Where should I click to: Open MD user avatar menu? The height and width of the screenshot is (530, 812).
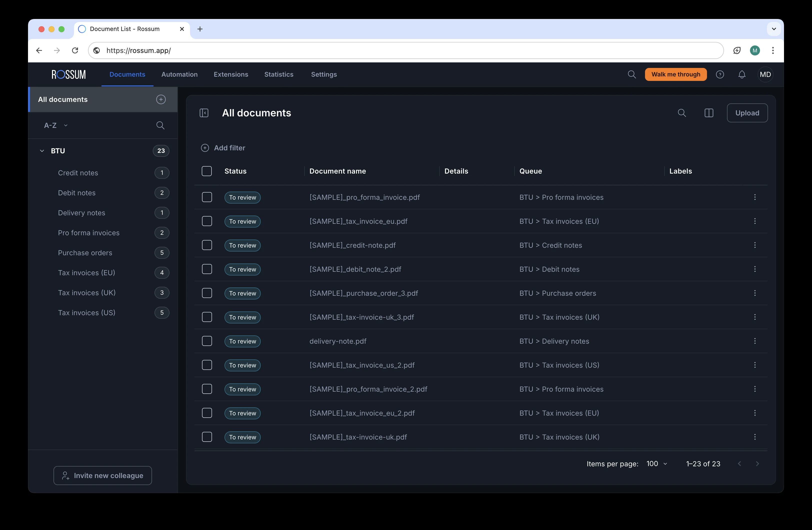pos(765,74)
